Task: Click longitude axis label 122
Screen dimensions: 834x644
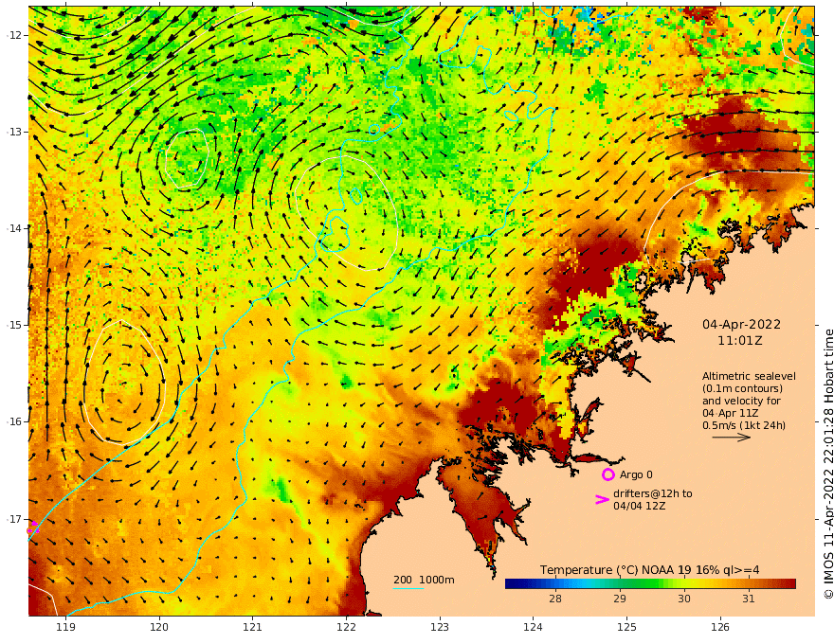Action: (x=346, y=627)
